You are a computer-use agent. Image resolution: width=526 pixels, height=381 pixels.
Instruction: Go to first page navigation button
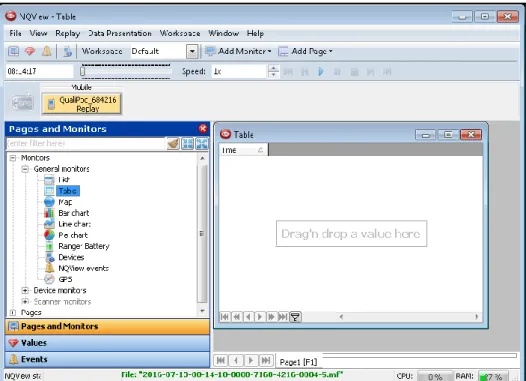[x=221, y=361]
